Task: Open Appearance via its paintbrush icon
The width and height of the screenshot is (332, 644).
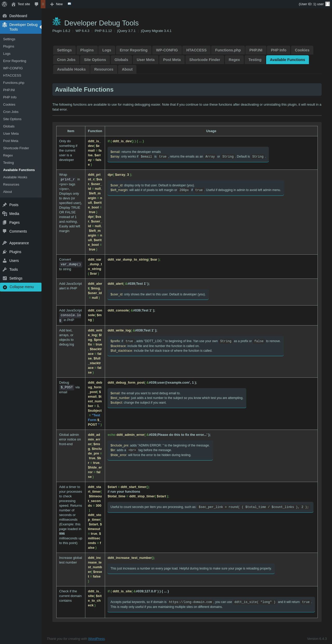Action: (x=5, y=243)
